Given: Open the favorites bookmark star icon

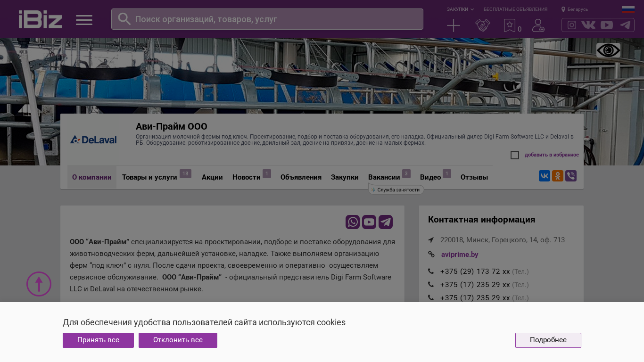Looking at the screenshot, I should click(x=510, y=25).
